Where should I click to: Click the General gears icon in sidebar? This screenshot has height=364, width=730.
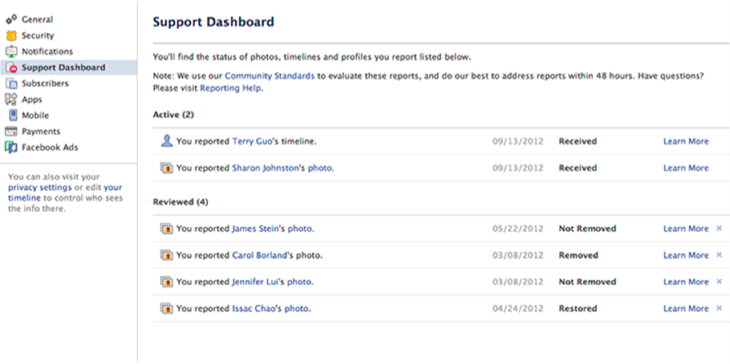click(11, 20)
